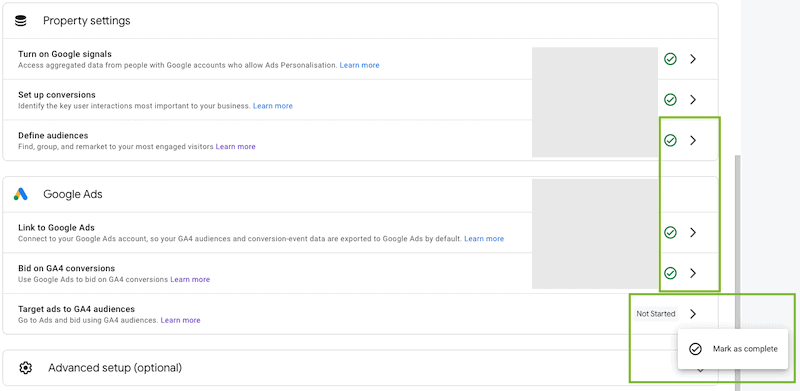This screenshot has width=800, height=391.
Task: Click the Define audiences title
Action: (x=53, y=136)
